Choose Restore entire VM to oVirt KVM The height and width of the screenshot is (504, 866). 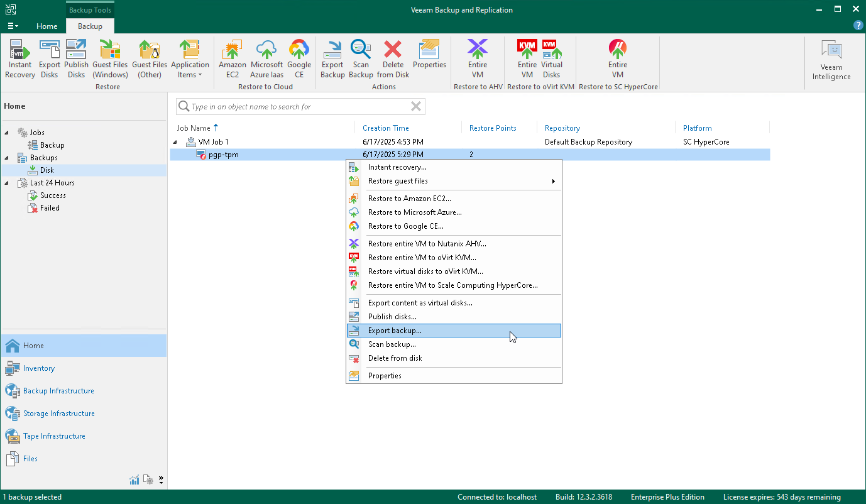[x=454, y=258]
